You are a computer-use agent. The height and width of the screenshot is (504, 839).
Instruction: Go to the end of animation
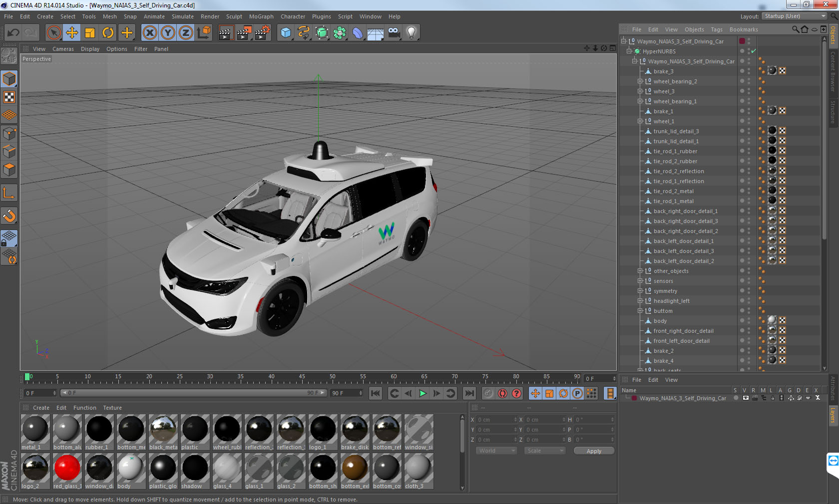[469, 393]
